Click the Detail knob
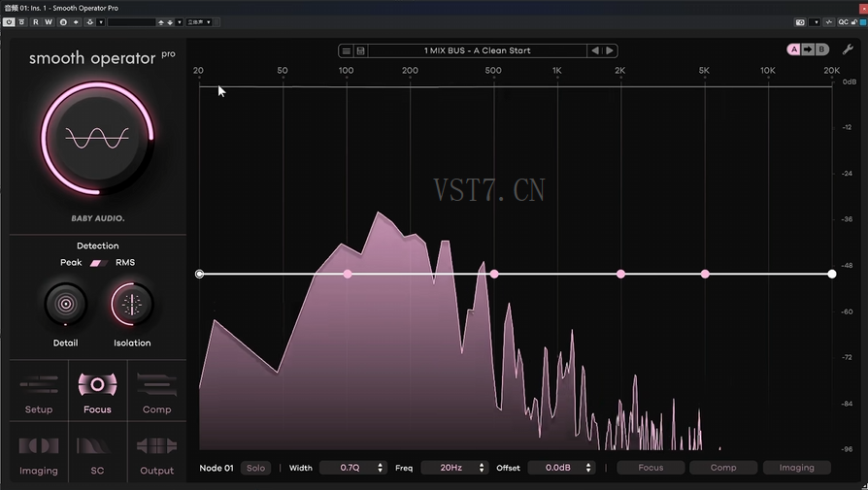 [65, 304]
